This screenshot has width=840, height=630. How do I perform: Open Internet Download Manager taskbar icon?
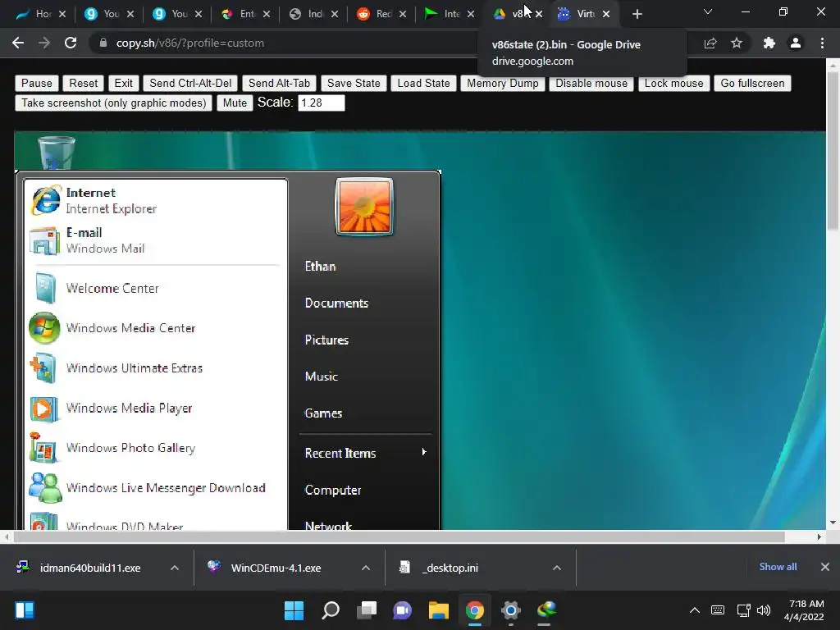(x=546, y=610)
